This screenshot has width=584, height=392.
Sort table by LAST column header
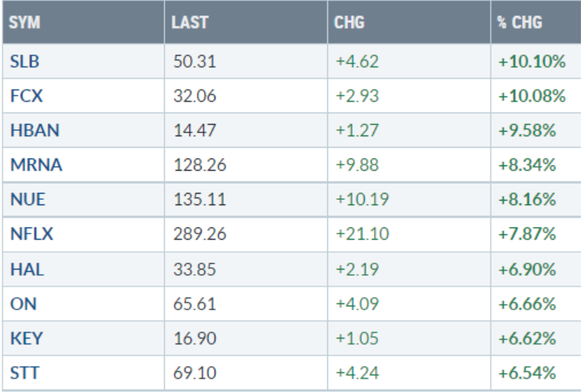click(x=190, y=22)
